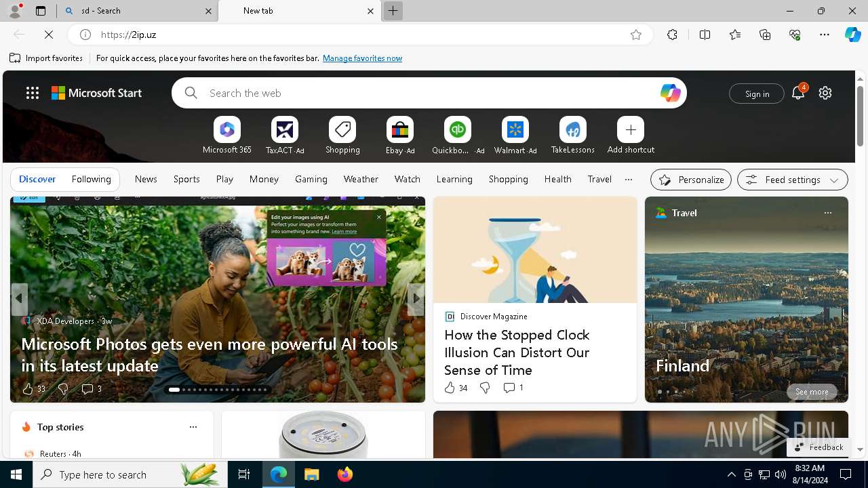Click Manage favorites now link
Screen dimensions: 868x488
click(x=362, y=58)
